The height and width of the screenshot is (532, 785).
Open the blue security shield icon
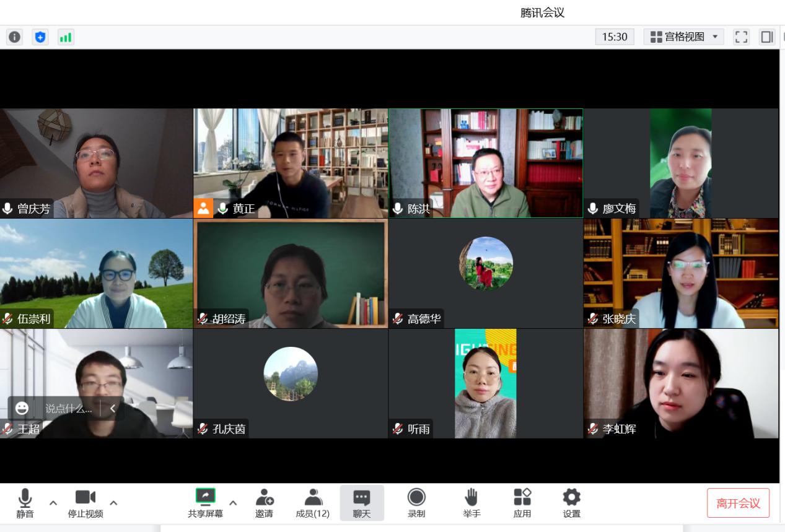pos(40,37)
